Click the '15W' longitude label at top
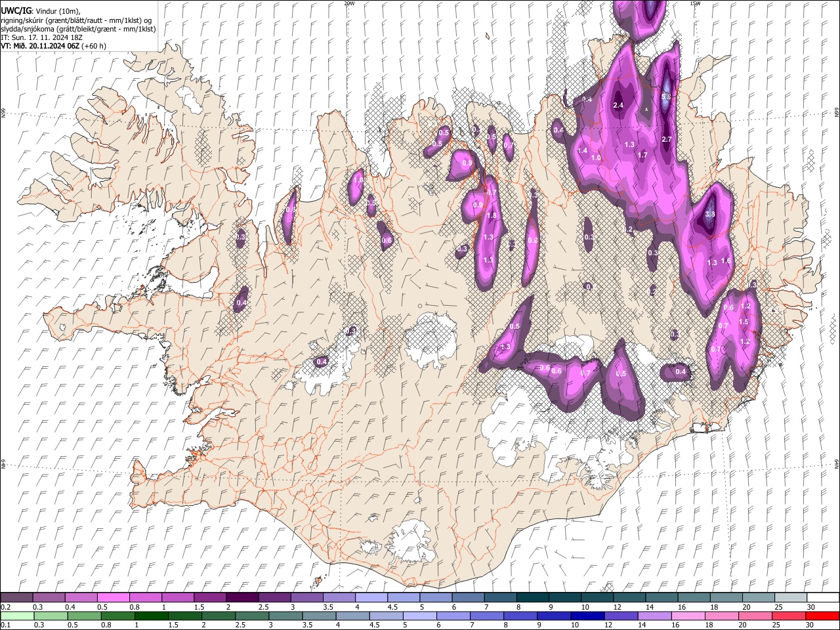This screenshot has height=630, width=840. pos(695,3)
